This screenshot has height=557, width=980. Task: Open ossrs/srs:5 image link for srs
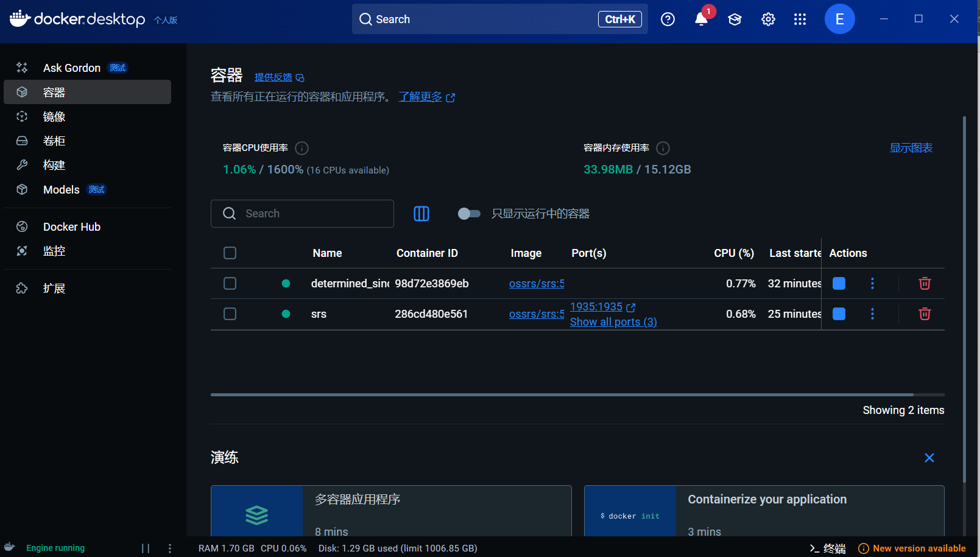[x=537, y=314]
